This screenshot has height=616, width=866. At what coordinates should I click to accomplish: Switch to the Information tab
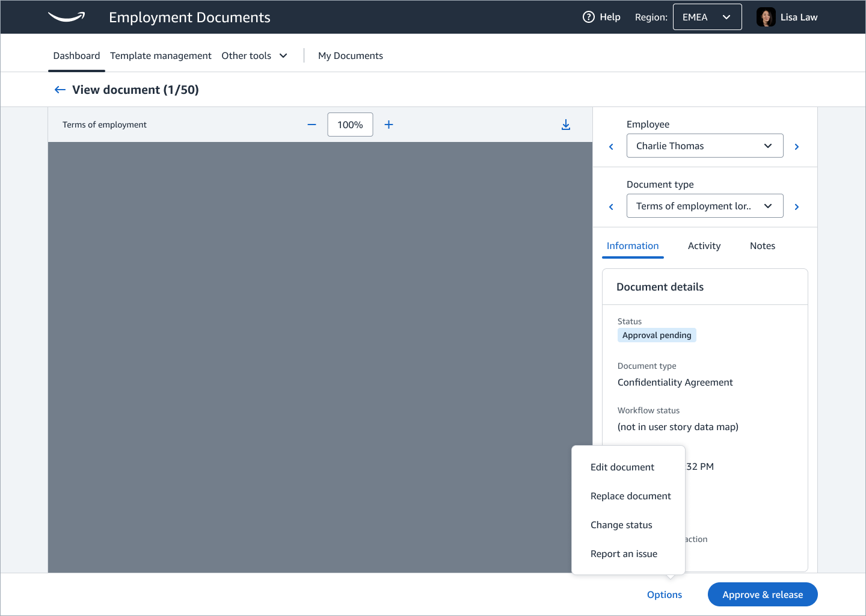tap(633, 245)
